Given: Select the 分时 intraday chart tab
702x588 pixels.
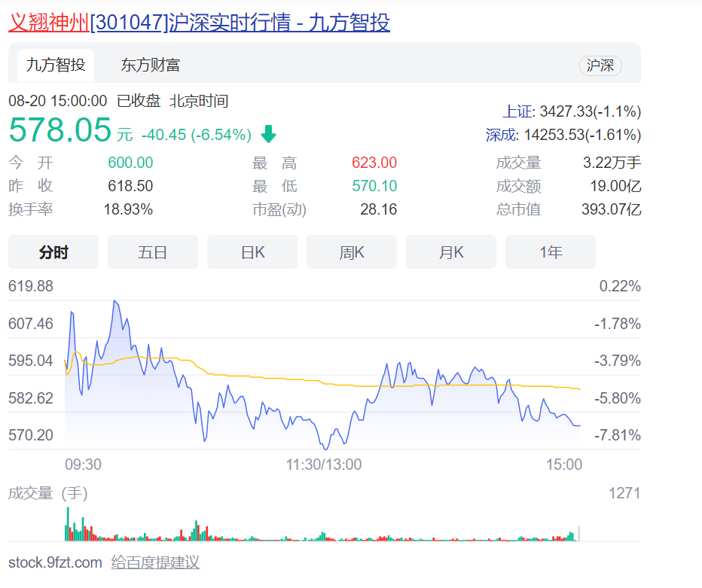Looking at the screenshot, I should pyautogui.click(x=53, y=252).
